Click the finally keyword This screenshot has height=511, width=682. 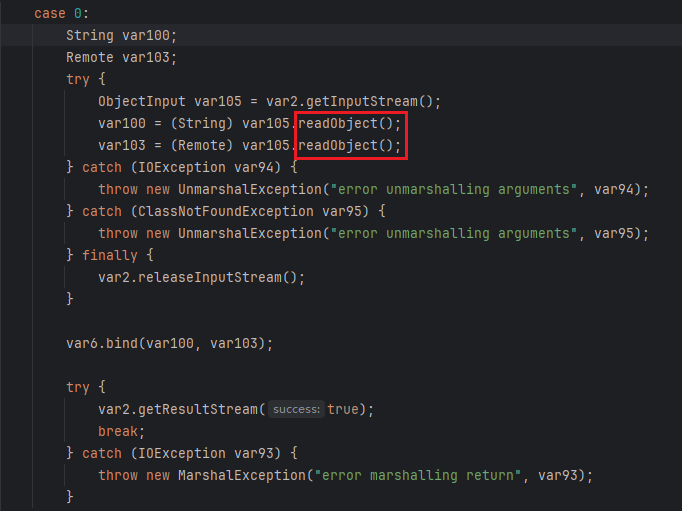110,255
